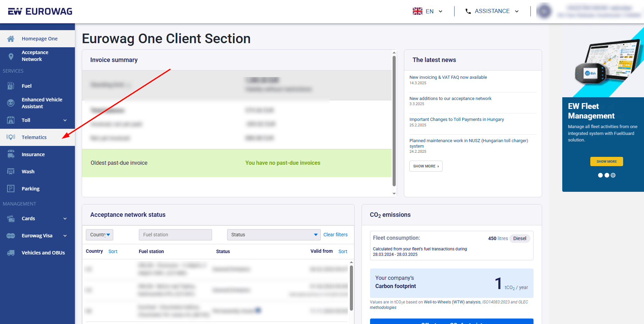The image size is (644, 324).
Task: Open the EN language dropdown arrow
Action: click(x=441, y=11)
